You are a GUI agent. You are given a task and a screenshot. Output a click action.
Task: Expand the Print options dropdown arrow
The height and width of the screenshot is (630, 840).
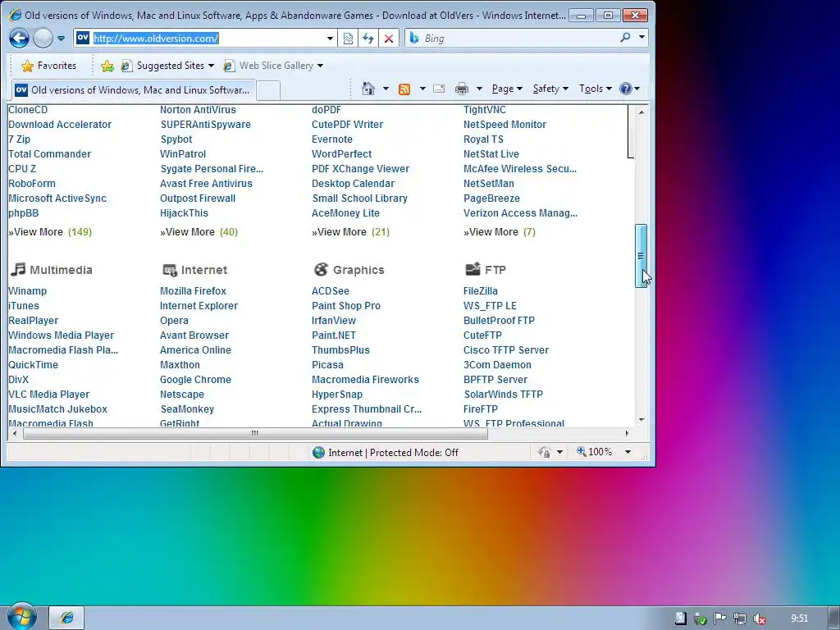coord(479,89)
